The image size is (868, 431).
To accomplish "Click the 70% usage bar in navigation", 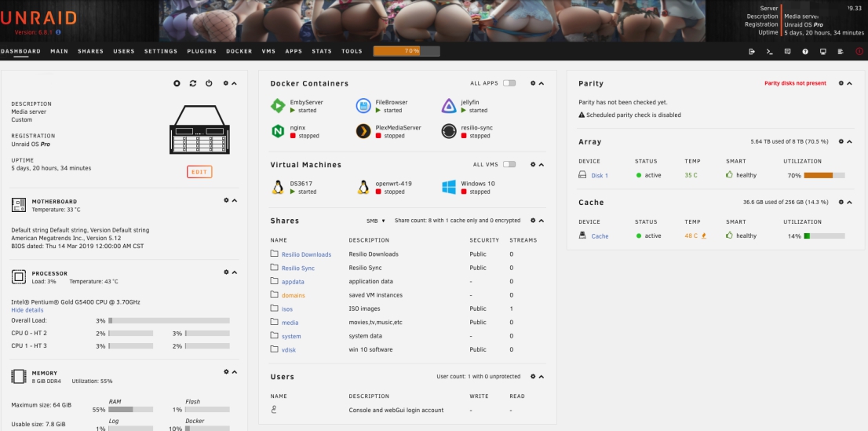I will pos(407,51).
